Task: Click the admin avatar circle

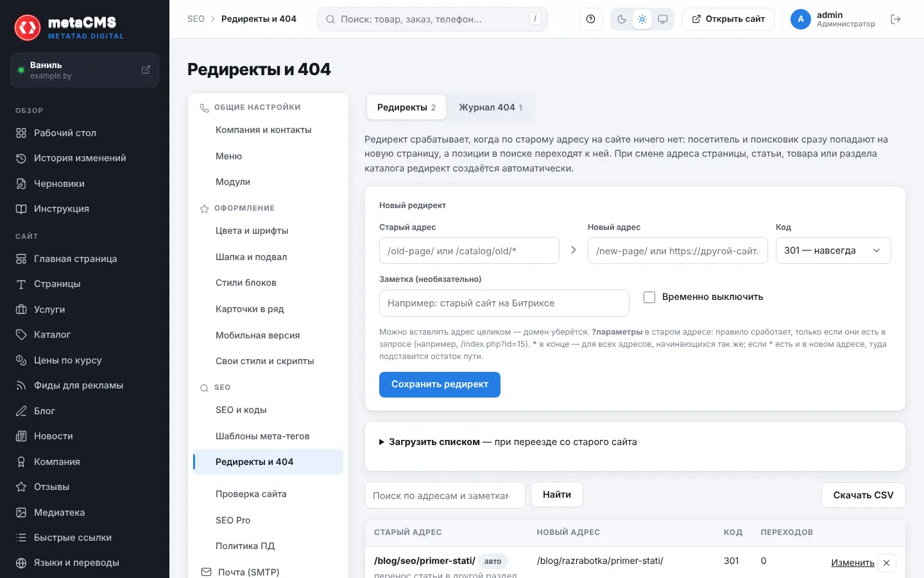Action: (x=801, y=19)
